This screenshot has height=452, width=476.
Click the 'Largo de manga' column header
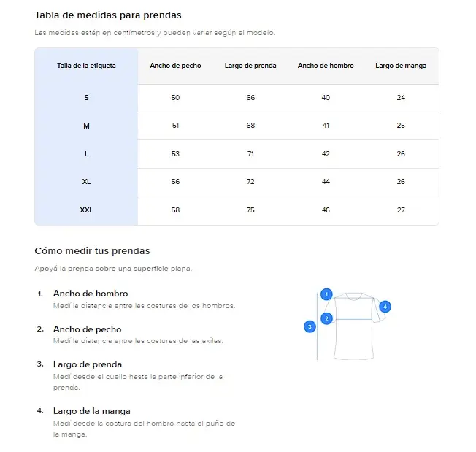[401, 66]
